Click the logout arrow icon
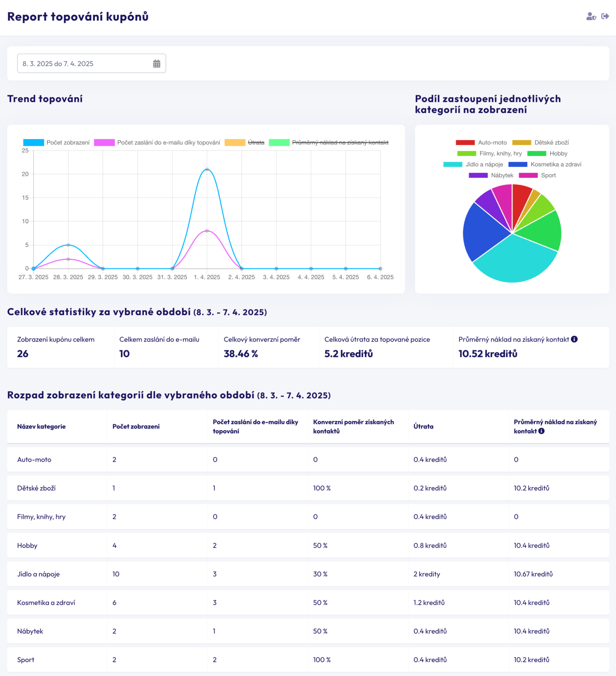 605,16
